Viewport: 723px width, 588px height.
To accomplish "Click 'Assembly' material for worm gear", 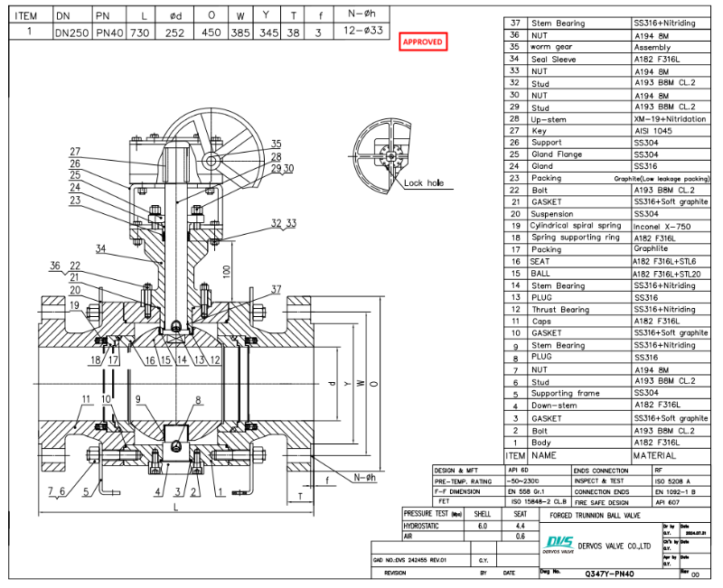I will point(652,47).
